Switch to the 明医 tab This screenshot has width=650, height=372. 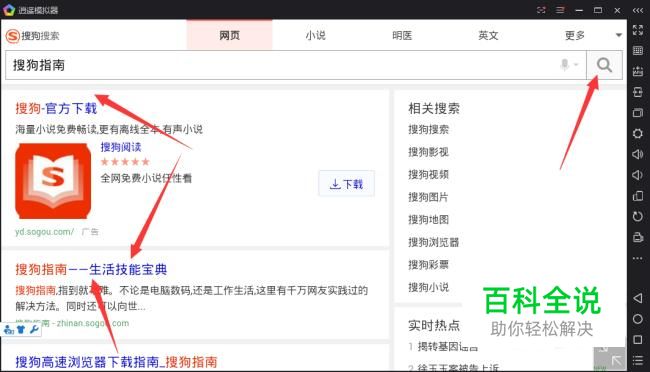click(402, 35)
